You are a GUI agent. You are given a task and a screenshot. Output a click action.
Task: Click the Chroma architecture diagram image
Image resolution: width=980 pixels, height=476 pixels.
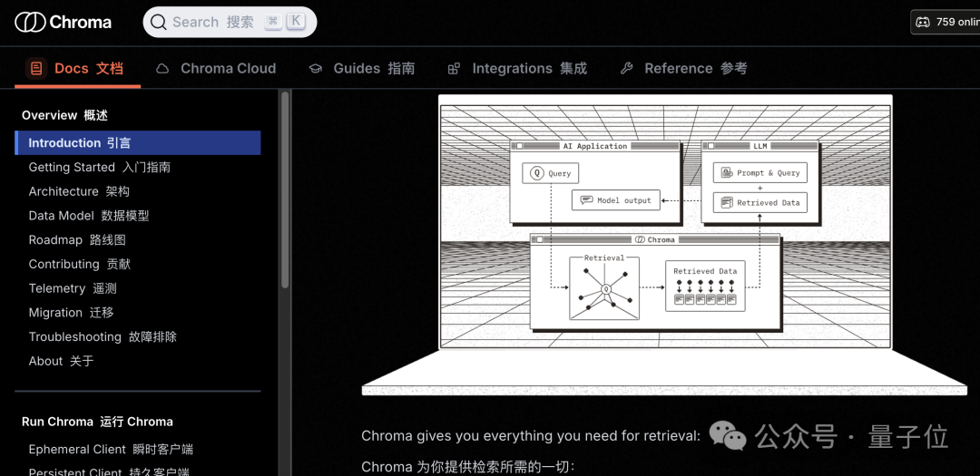tap(664, 243)
